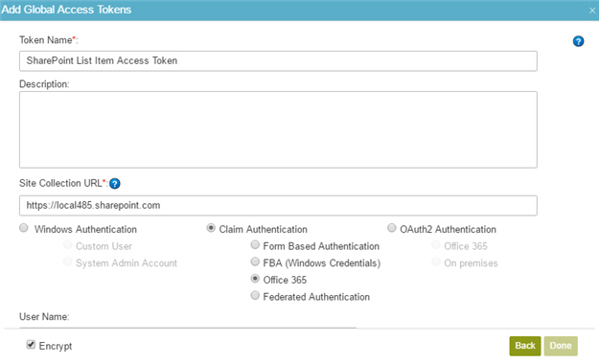The height and width of the screenshot is (364, 599).
Task: Select Office 365 under Claim Authentication
Action: (x=255, y=279)
